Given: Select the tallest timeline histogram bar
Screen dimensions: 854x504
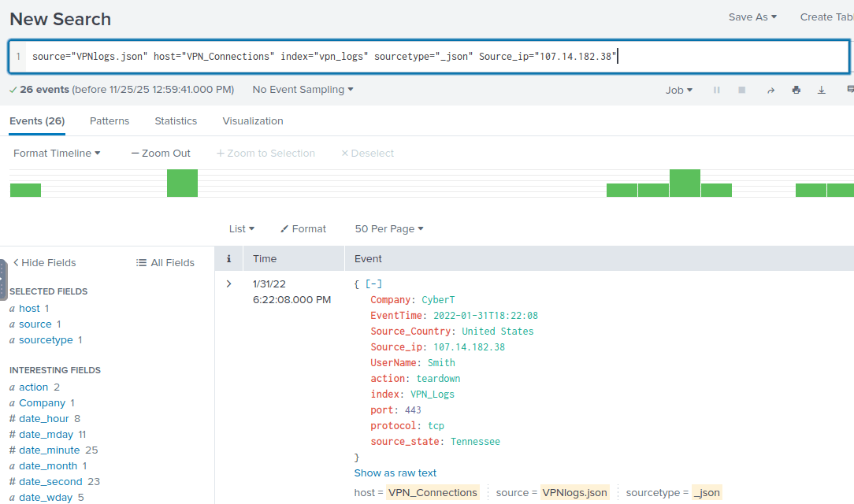Looking at the screenshot, I should click(x=685, y=183).
